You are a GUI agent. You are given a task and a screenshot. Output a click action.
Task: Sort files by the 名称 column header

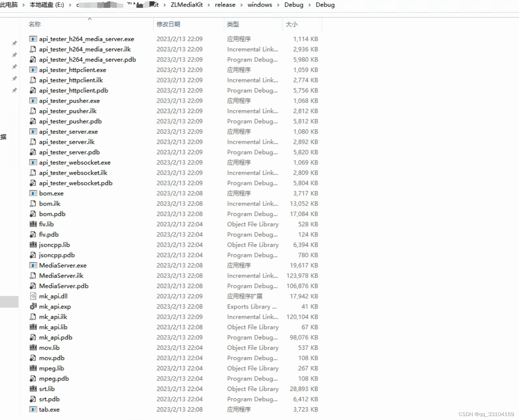[x=35, y=24]
